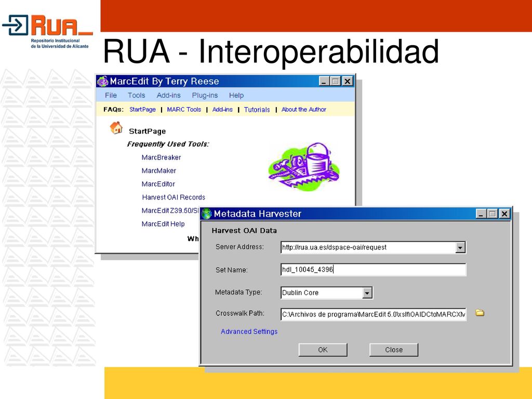Click the MarcEdit title bar app icon
This screenshot has height=399, width=532.
[x=102, y=82]
